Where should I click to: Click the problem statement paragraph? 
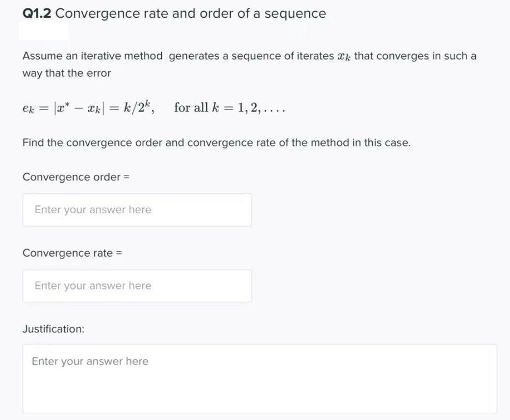point(245,64)
